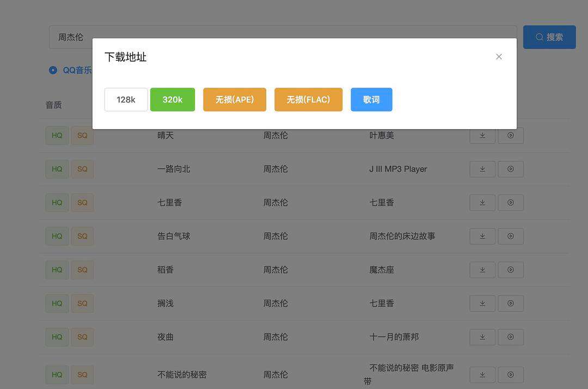Click the song title 稻香
Image resolution: width=588 pixels, height=389 pixels.
[166, 270]
